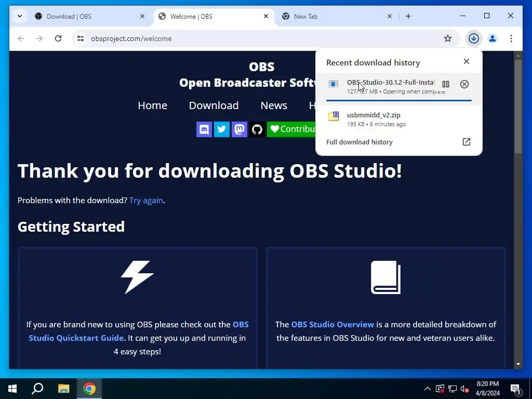
Task: Open Windows taskbar search
Action: coord(37,389)
